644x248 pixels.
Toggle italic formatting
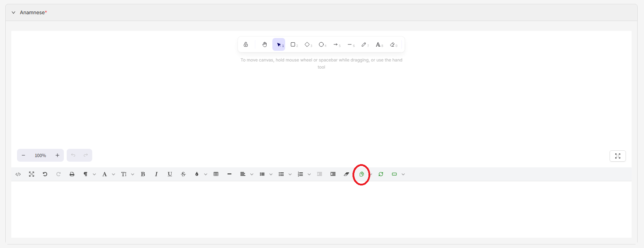coord(156,174)
